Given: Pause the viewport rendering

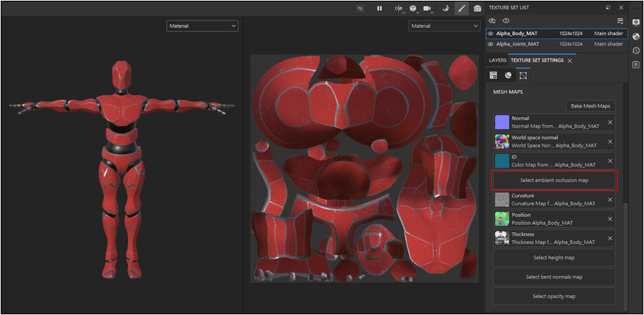Looking at the screenshot, I should [379, 8].
